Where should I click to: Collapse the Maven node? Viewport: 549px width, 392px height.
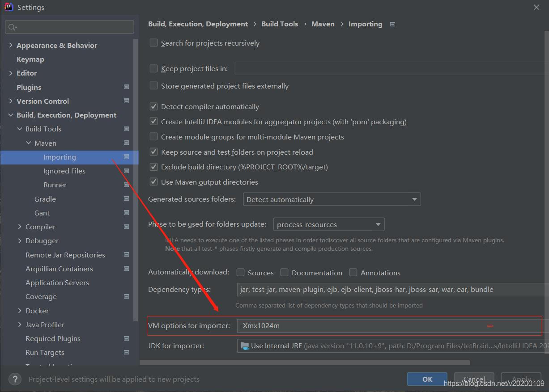[29, 143]
